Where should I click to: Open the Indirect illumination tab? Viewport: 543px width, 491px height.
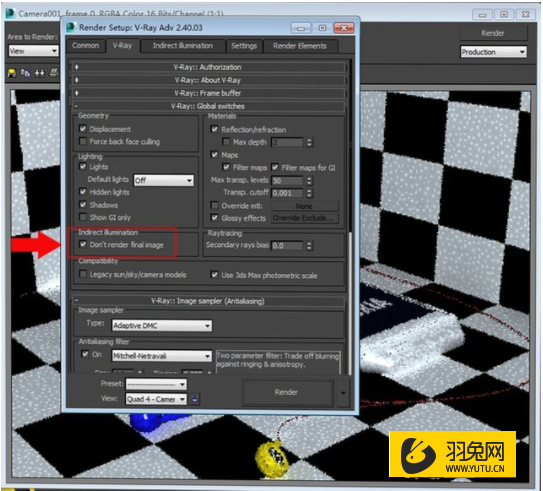pos(183,46)
